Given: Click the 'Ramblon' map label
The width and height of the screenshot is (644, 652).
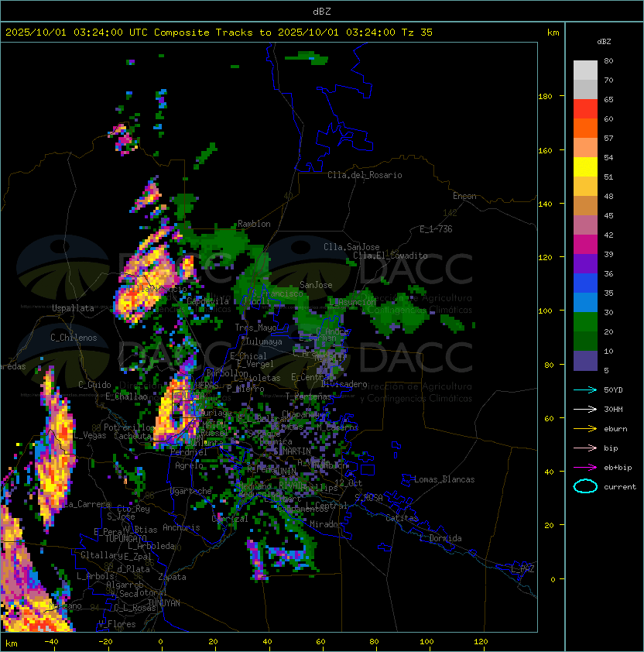Looking at the screenshot, I should (254, 224).
